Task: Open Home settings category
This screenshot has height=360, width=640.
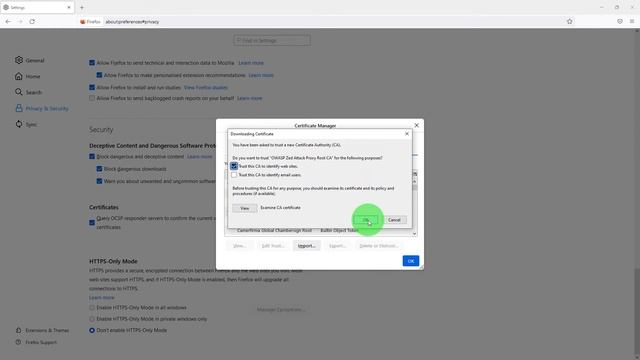Action: (x=28, y=76)
